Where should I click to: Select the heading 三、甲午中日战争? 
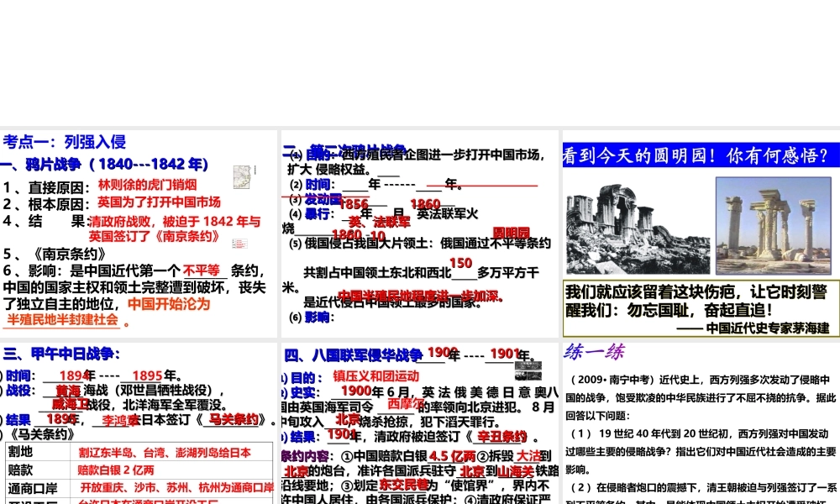coord(61,354)
